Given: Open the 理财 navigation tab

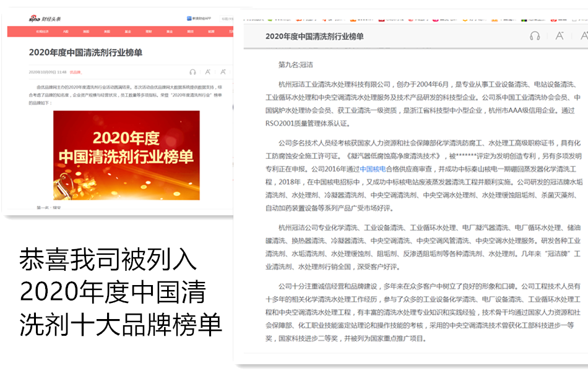Looking at the screenshot, I should click(149, 31).
